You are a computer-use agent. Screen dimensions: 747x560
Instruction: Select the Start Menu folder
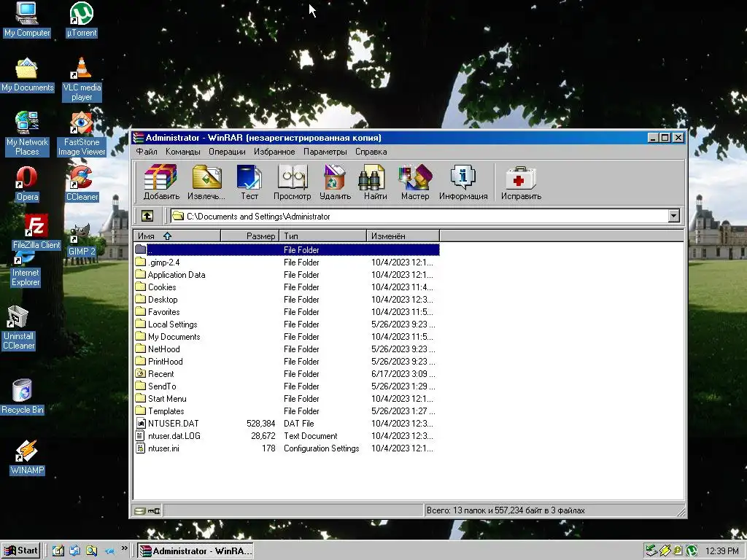pyautogui.click(x=286, y=399)
